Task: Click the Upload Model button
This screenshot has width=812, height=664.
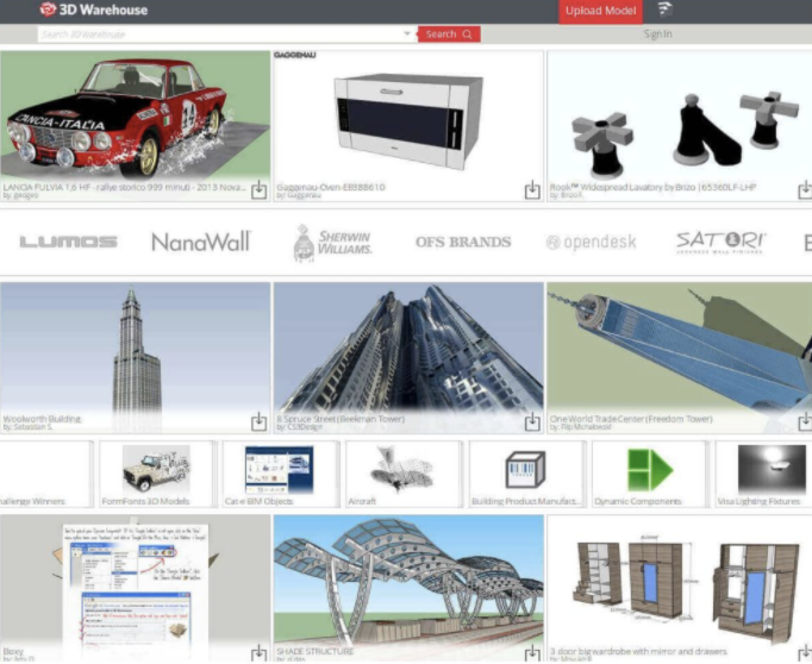Action: [x=600, y=11]
